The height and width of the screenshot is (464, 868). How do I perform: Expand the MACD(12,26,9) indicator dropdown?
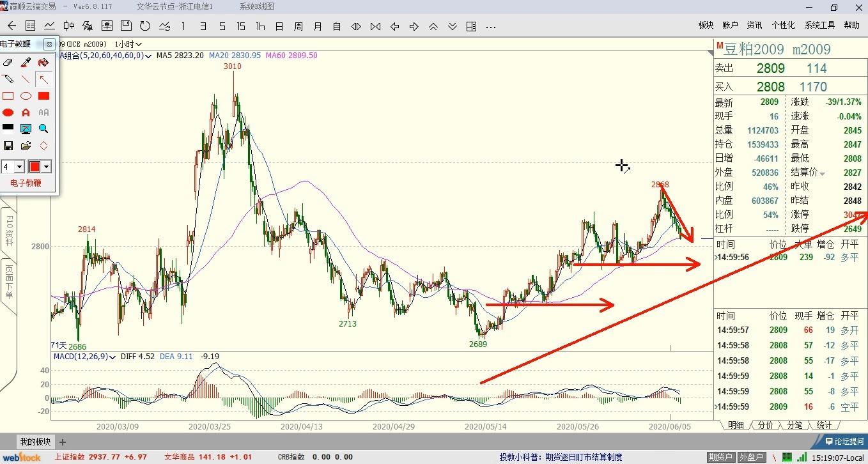tap(113, 357)
